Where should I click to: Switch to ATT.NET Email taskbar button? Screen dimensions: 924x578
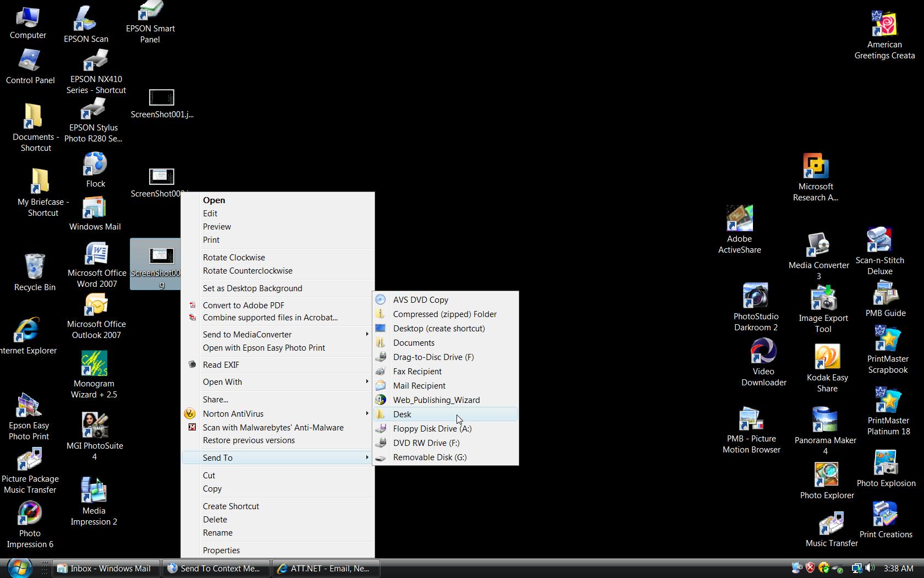(326, 569)
